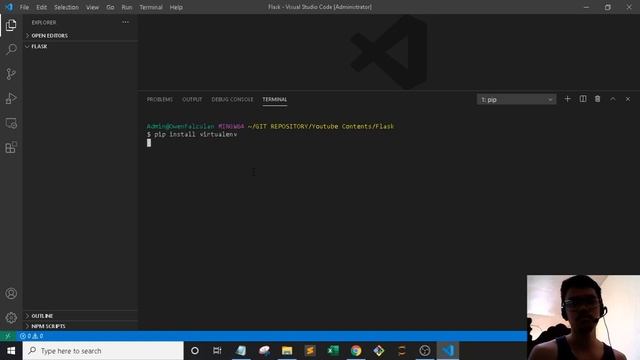Open the Windows Start button
The image size is (640, 360).
pyautogui.click(x=11, y=351)
